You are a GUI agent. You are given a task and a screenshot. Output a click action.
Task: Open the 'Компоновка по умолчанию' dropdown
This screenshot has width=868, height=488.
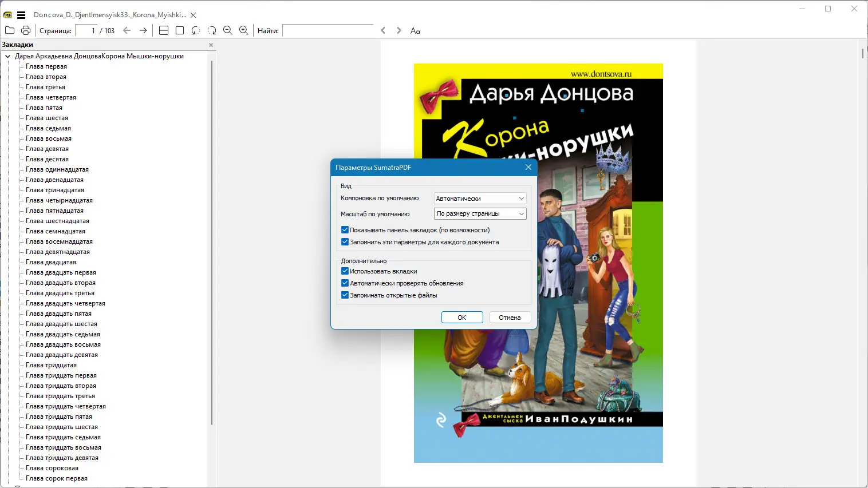[479, 198]
